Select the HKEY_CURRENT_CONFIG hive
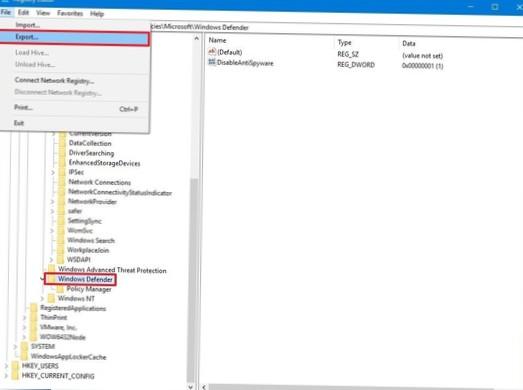 click(x=58, y=376)
